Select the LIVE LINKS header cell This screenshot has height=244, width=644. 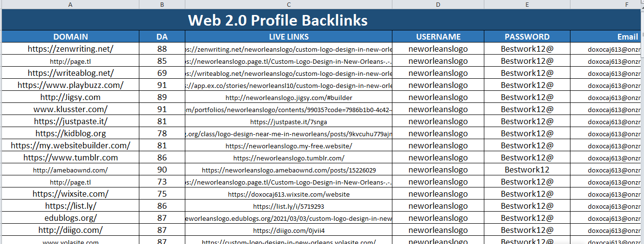[289, 37]
